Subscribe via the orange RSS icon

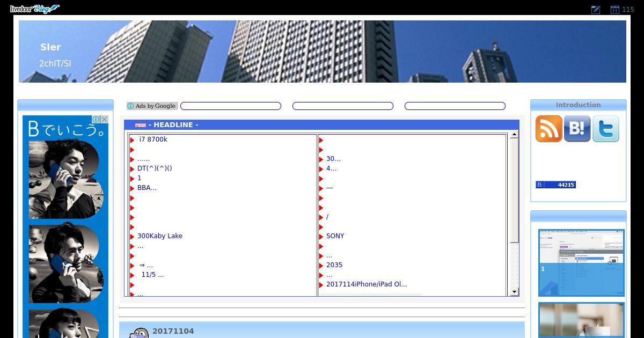(549, 129)
